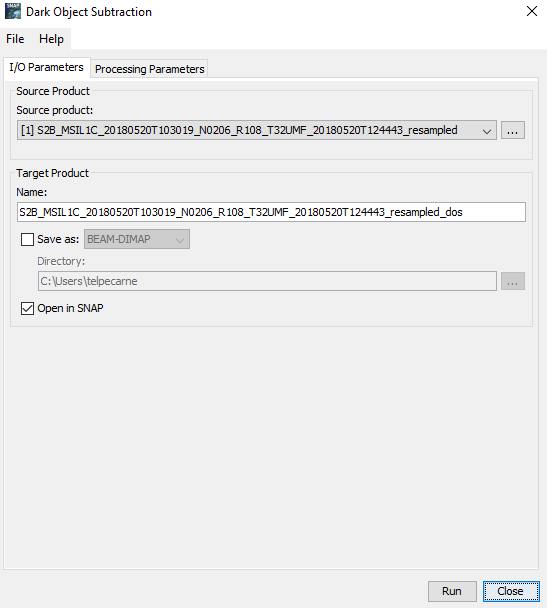The image size is (547, 608).
Task: Click the Dark Object Subtraction window title
Action: click(89, 12)
